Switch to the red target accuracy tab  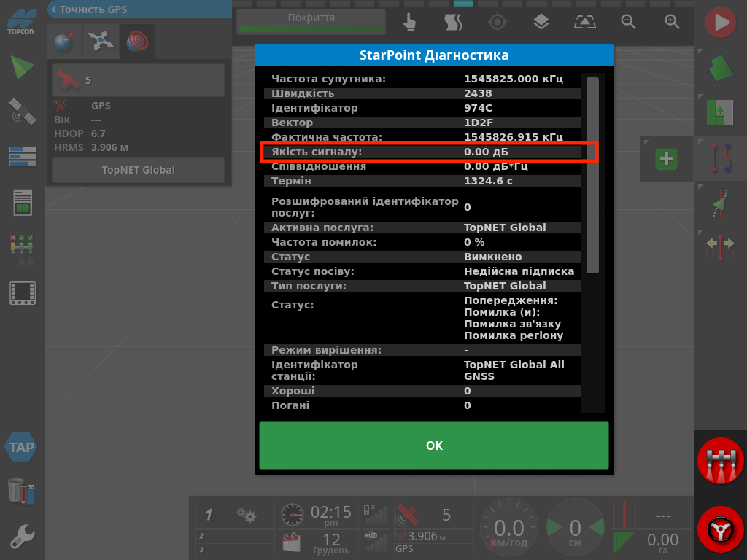point(137,42)
